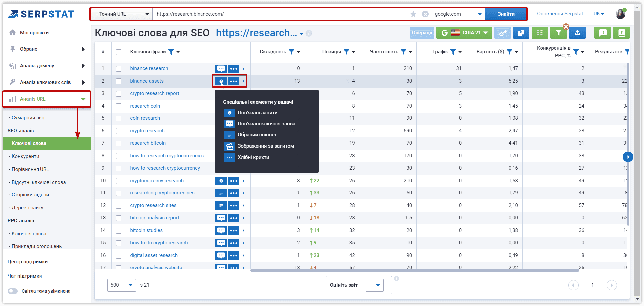The width and height of the screenshot is (644, 306).
Task: Toggle the light theme switch
Action: 13,291
